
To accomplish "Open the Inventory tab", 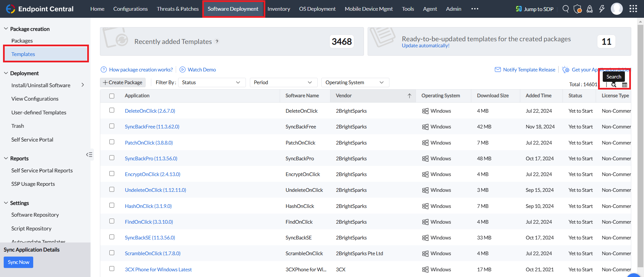I will [x=279, y=9].
